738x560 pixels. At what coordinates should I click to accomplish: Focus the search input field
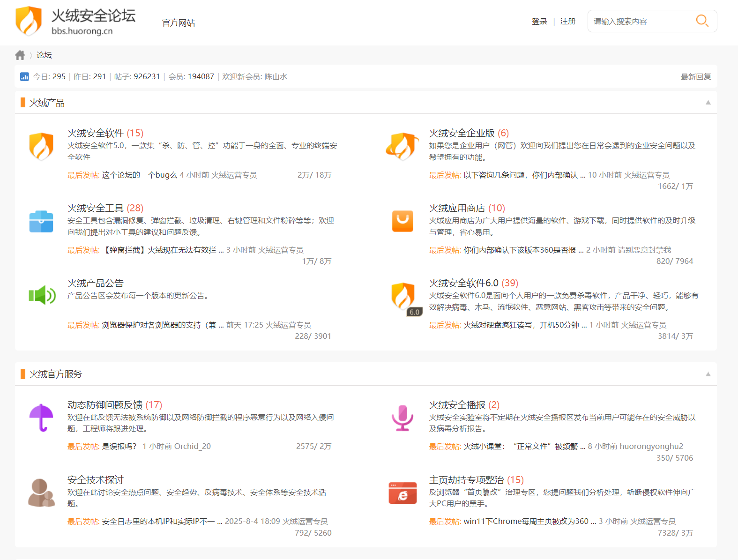coord(642,21)
